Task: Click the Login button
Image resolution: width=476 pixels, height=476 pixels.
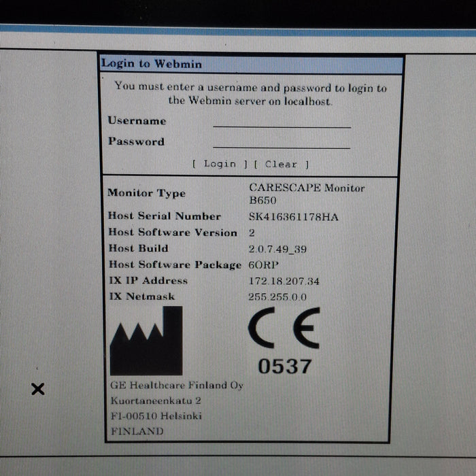Action: pos(220,164)
